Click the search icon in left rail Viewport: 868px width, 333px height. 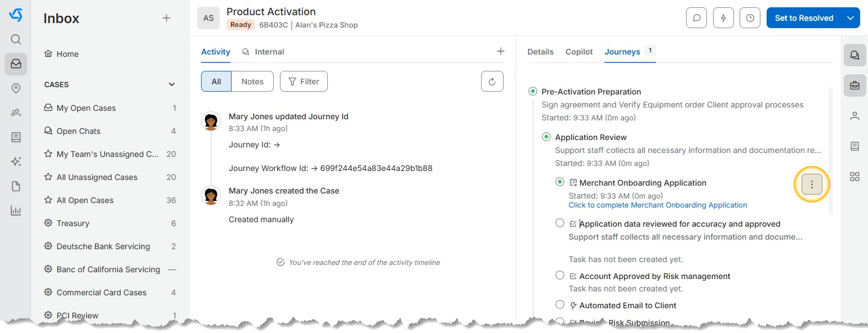[16, 39]
